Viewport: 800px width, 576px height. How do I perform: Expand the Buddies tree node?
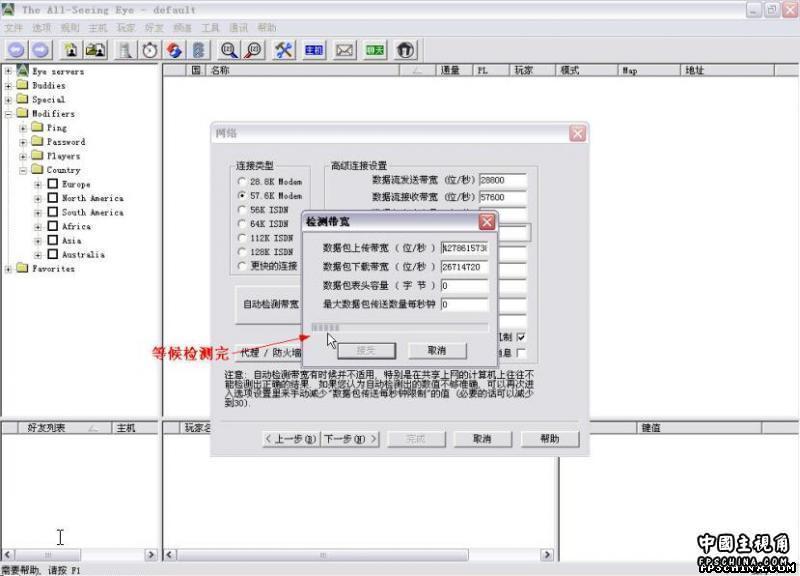coord(8,86)
